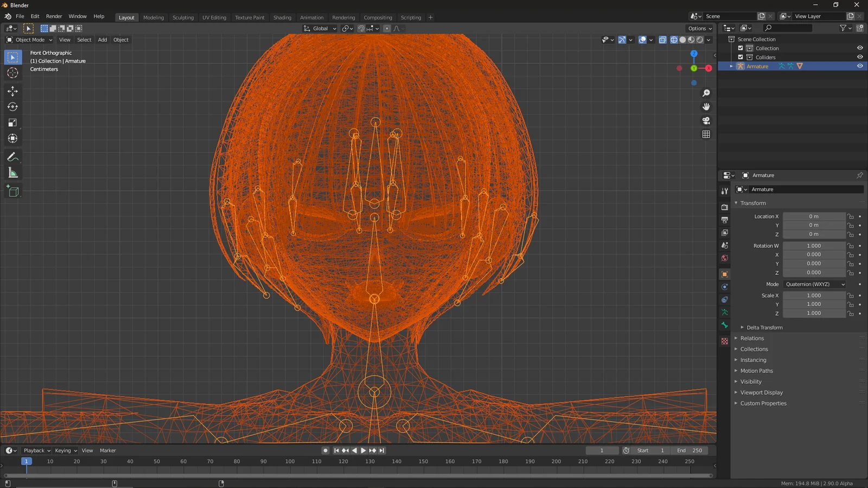Expand the Delta Transform panel
Image resolution: width=868 pixels, height=488 pixels.
pos(764,328)
